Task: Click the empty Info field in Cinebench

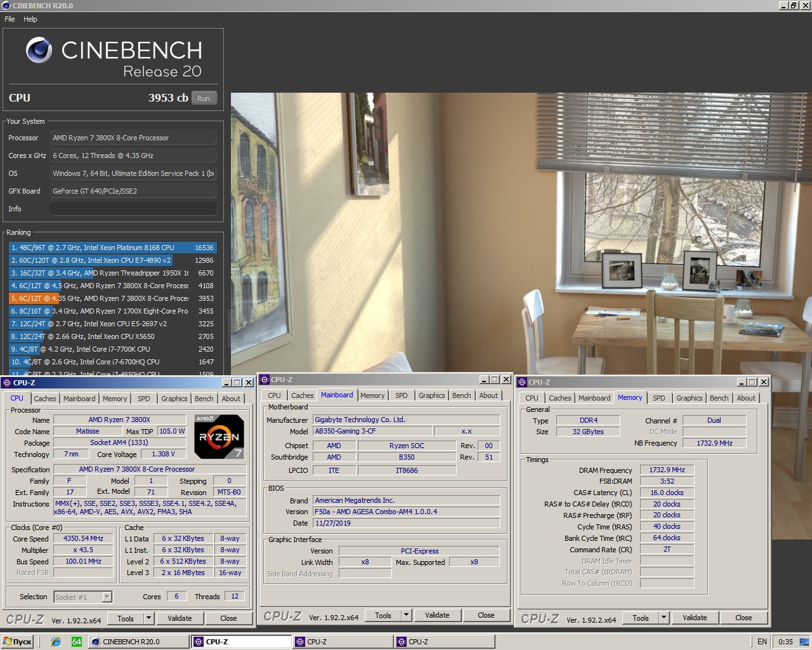Action: [133, 209]
